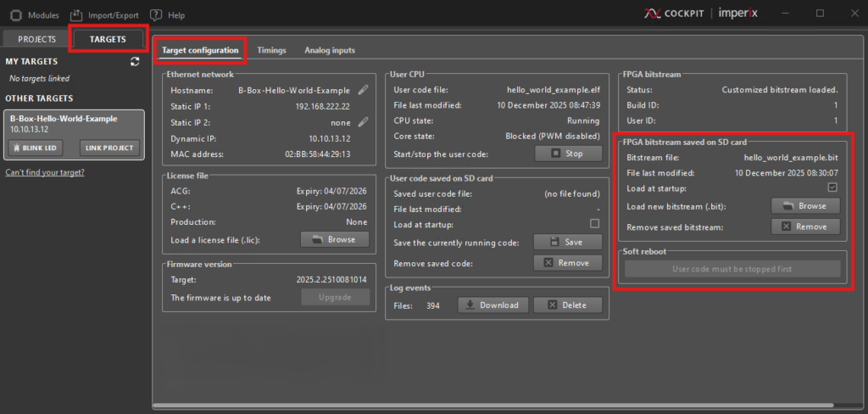This screenshot has width=868, height=414.
Task: Open the Modules menu
Action: point(36,15)
